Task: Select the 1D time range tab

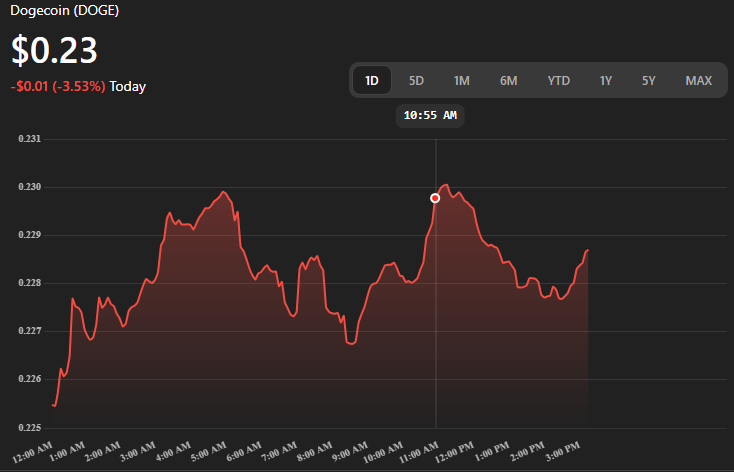Action: [x=372, y=80]
